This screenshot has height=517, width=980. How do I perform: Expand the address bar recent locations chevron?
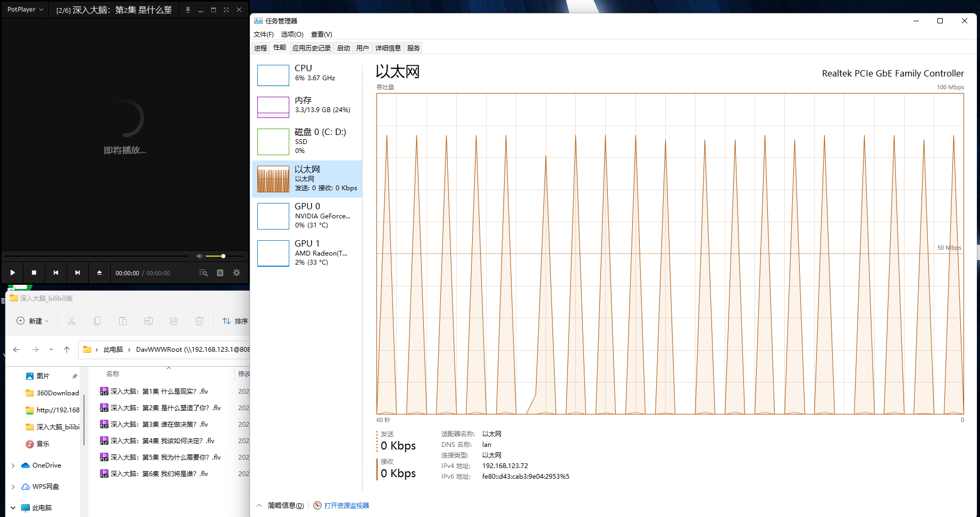click(51, 349)
